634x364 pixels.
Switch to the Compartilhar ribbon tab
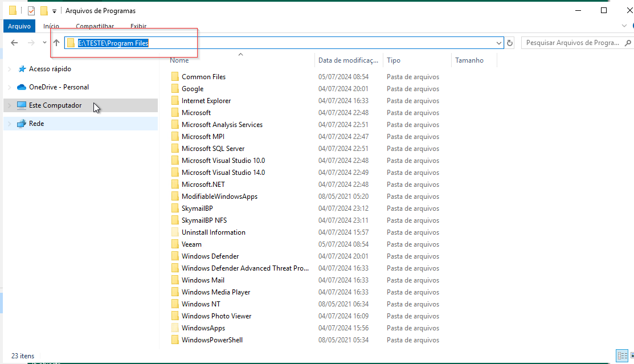point(95,26)
